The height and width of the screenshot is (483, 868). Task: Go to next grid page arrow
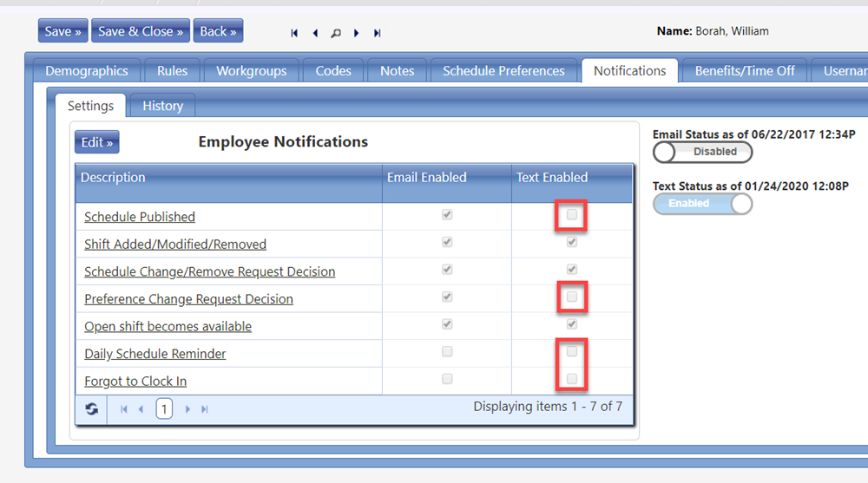(187, 409)
